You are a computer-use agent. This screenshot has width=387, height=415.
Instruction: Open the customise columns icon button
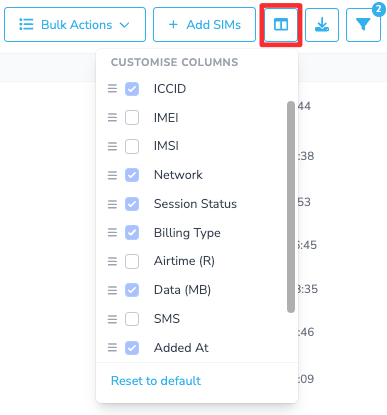[281, 25]
